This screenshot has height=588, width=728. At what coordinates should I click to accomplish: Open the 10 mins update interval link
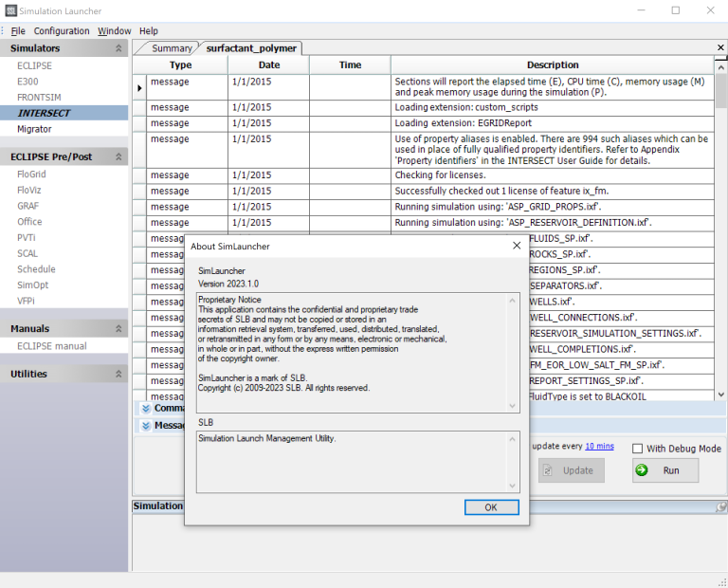point(599,446)
